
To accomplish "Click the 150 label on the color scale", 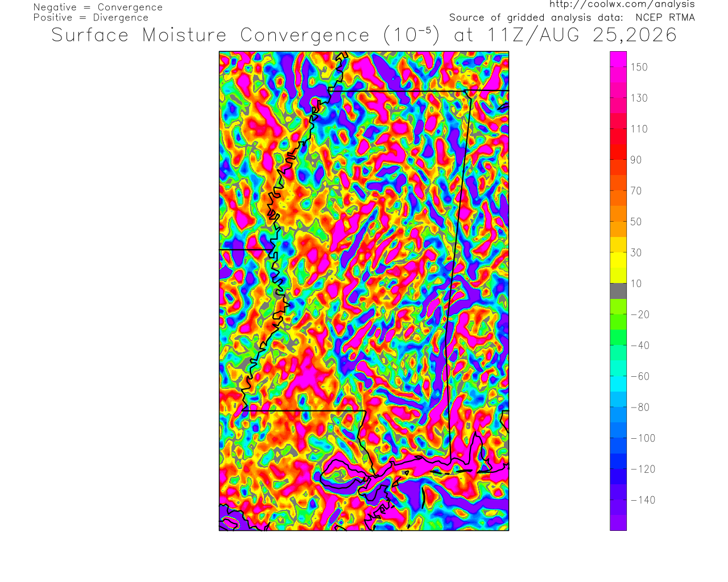I will pyautogui.click(x=639, y=67).
